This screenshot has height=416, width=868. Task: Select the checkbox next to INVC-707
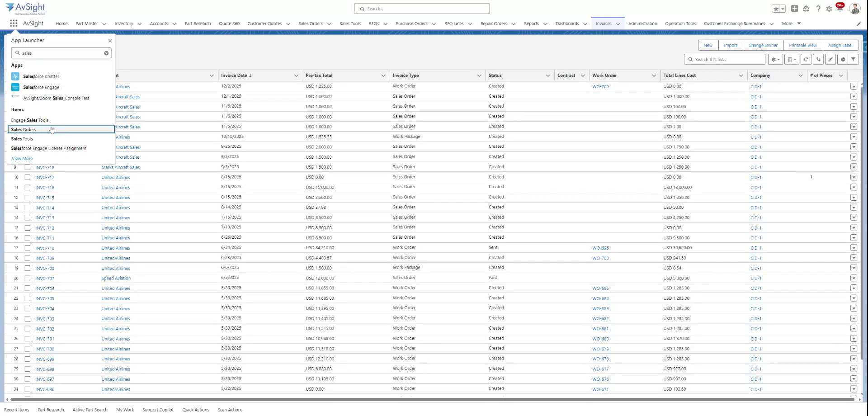28,278
